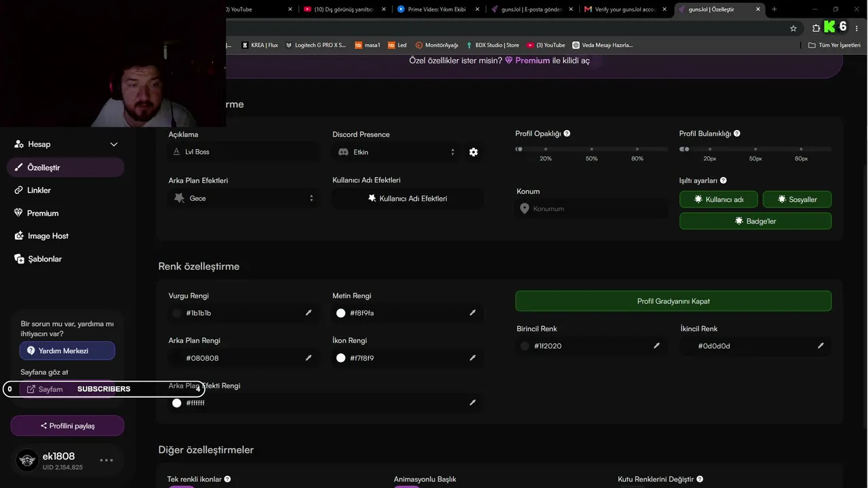Click the help icon beside Kutu Renklerini Değiştir
This screenshot has height=488, width=868.
[x=700, y=479]
